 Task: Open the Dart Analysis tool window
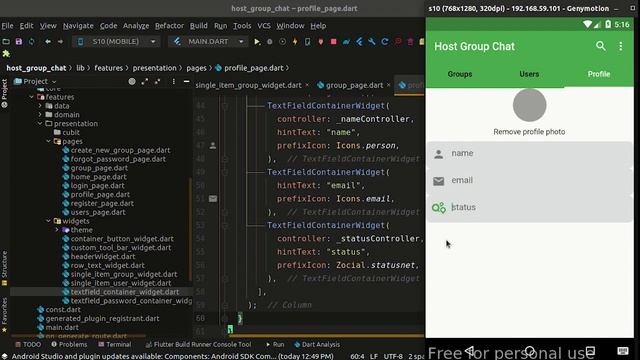click(x=317, y=344)
